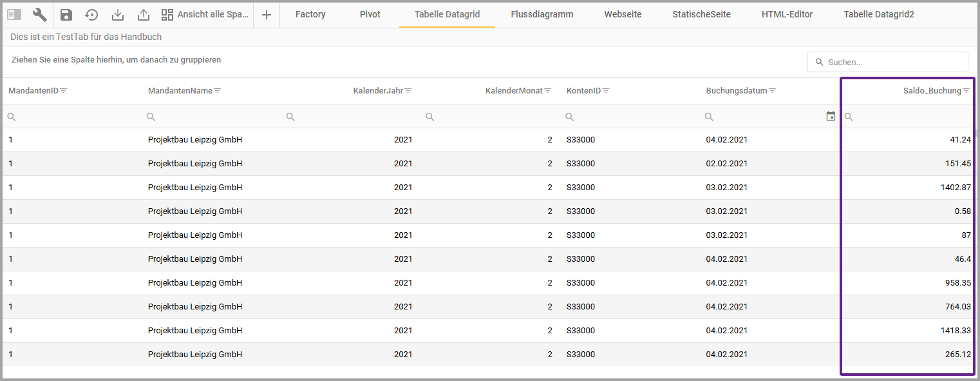Switch to the Pivot tab

(370, 14)
